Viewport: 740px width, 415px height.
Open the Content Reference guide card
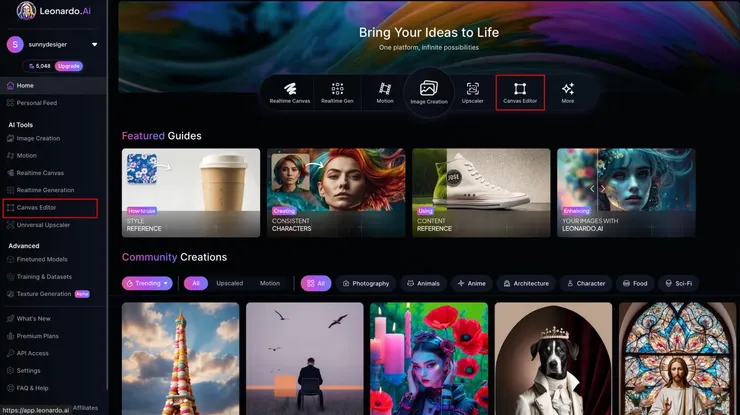click(x=481, y=193)
